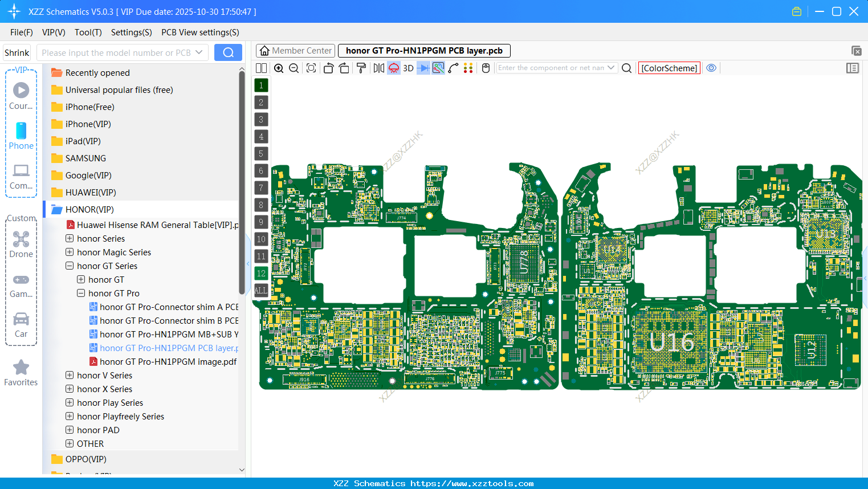Select the zoom in tool
This screenshot has height=489, width=868.
(279, 68)
